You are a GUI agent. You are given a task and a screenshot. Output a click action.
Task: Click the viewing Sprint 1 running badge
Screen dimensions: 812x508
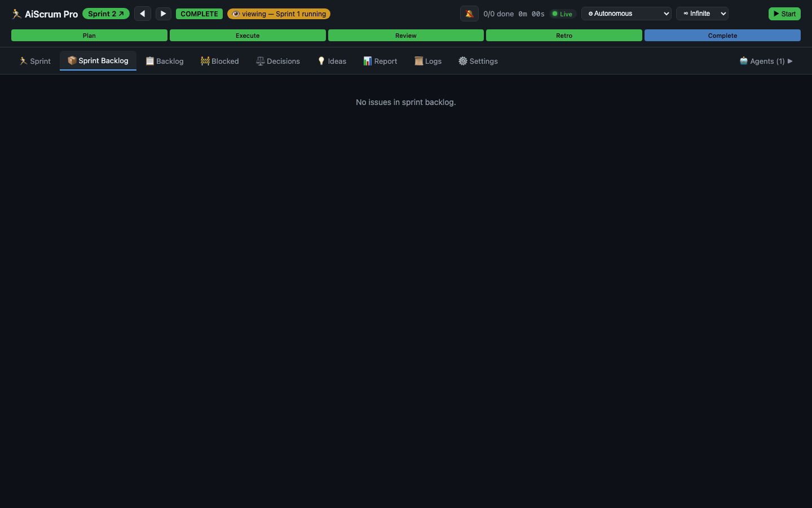tap(279, 14)
